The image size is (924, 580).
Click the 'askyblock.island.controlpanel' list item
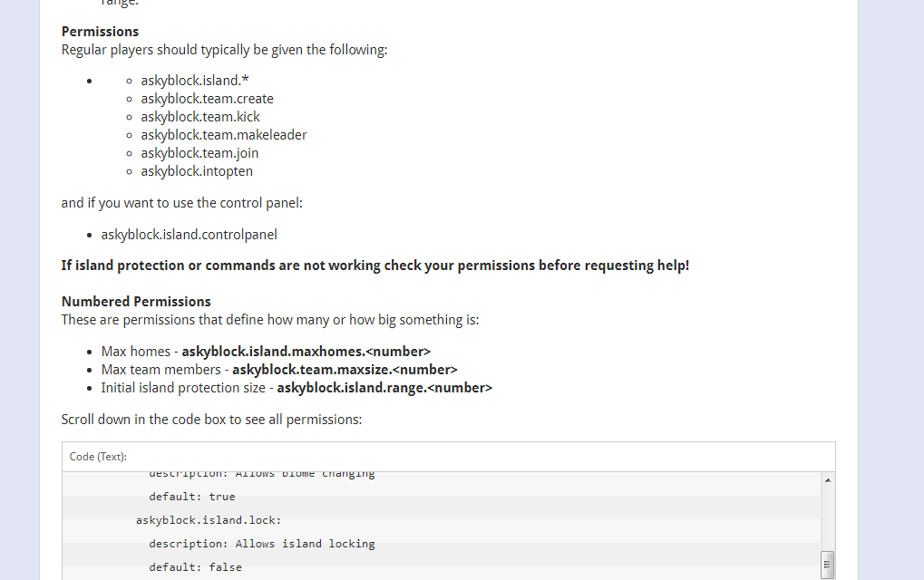[x=189, y=235]
